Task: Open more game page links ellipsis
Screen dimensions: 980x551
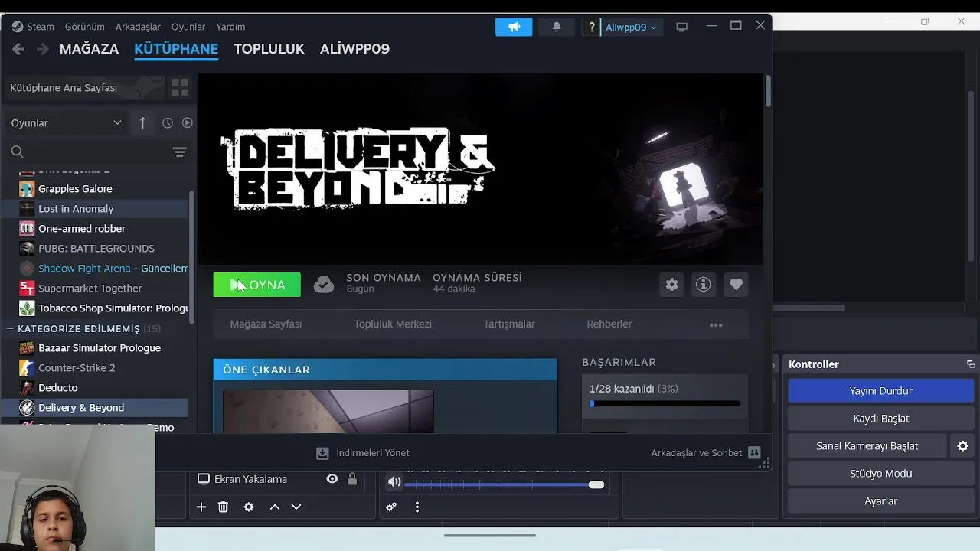Action: click(x=716, y=324)
